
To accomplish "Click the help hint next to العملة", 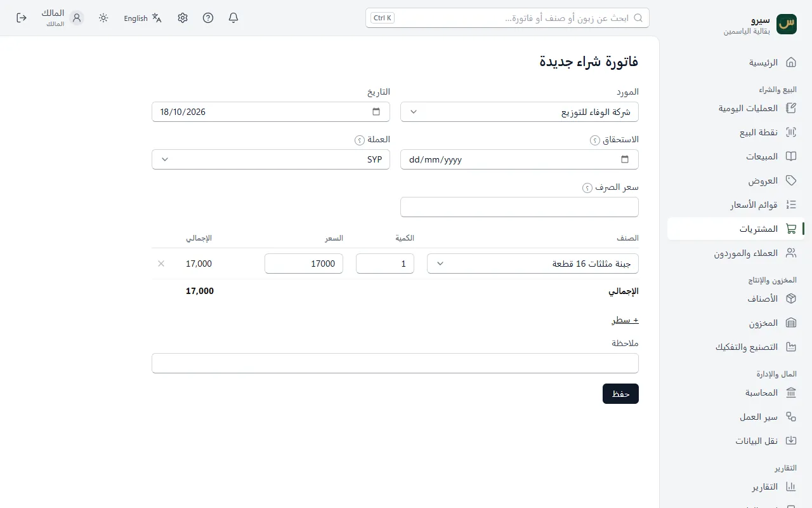I will (x=359, y=140).
